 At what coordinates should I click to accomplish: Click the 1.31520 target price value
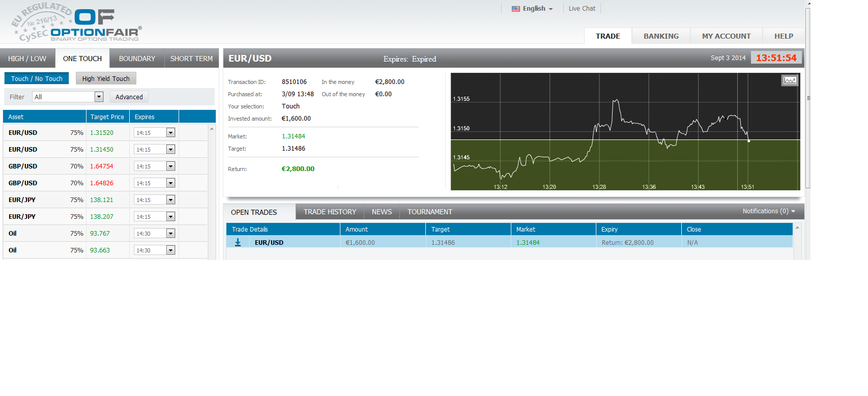coord(102,133)
